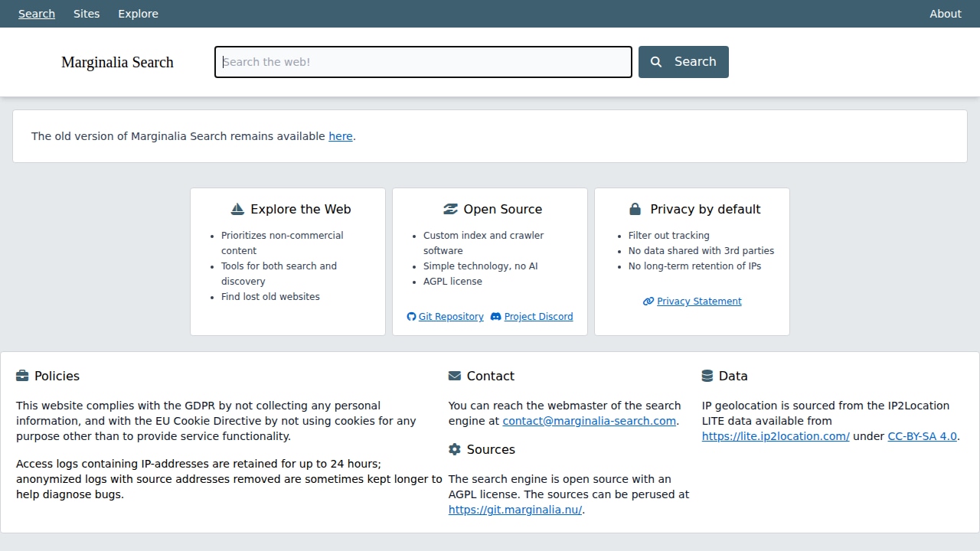Click the 'Simple technology, no AI' bullet
980x551 pixels.
tap(481, 266)
